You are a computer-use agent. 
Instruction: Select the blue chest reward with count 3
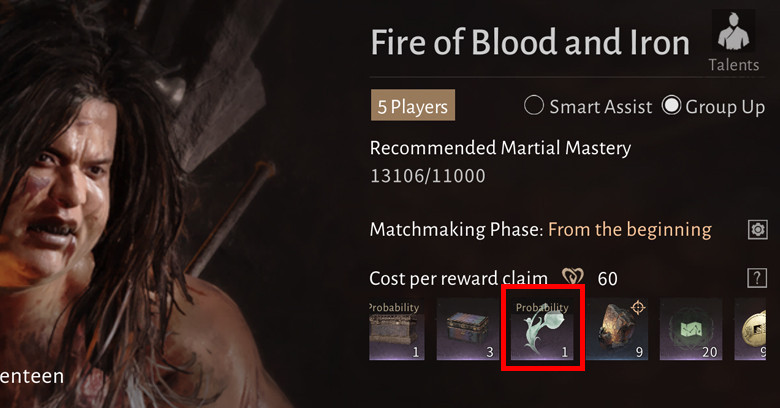468,329
